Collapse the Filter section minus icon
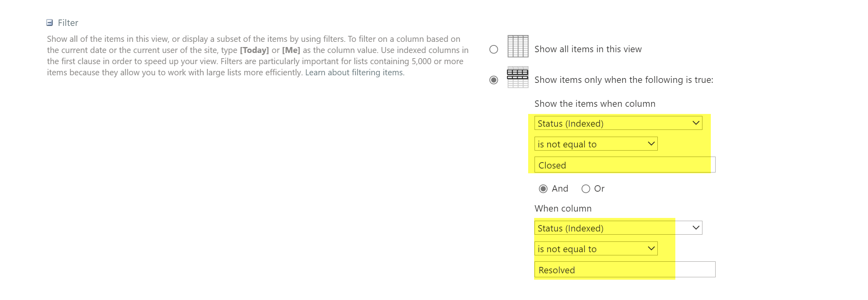Viewport: 868px width, 300px height. click(x=49, y=23)
